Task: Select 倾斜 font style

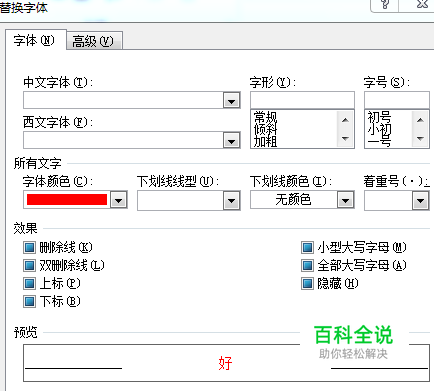Action: point(265,129)
